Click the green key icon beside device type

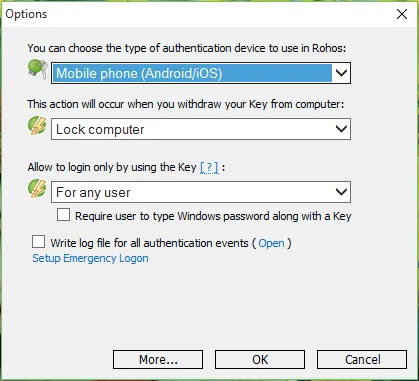click(x=38, y=69)
